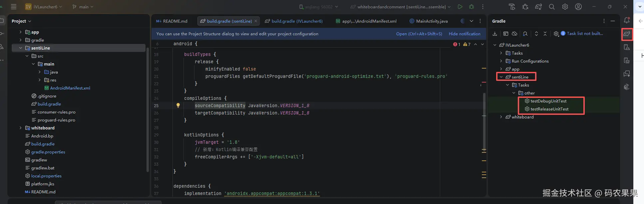
Task: Toggle Gradle offline mode icon
Action: pyautogui.click(x=514, y=34)
